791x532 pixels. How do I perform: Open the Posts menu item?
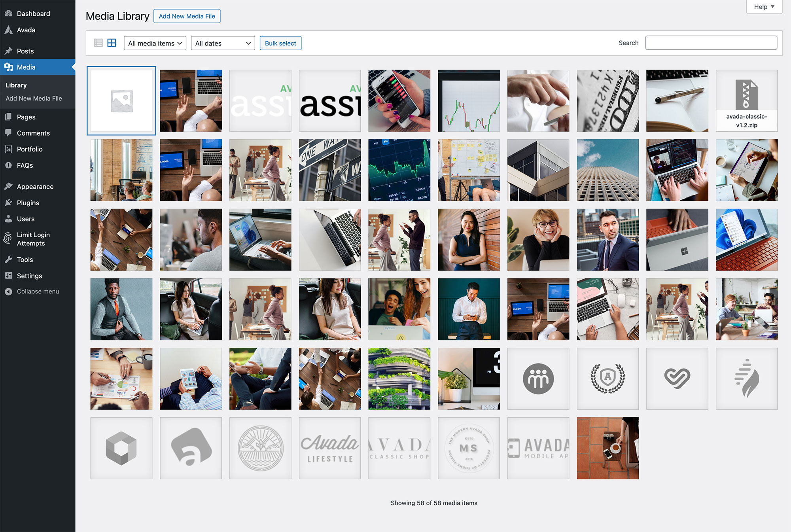pos(25,51)
